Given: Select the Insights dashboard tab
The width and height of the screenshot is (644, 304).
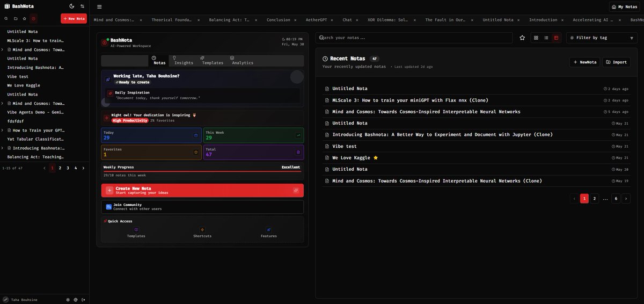Looking at the screenshot, I should tap(184, 61).
